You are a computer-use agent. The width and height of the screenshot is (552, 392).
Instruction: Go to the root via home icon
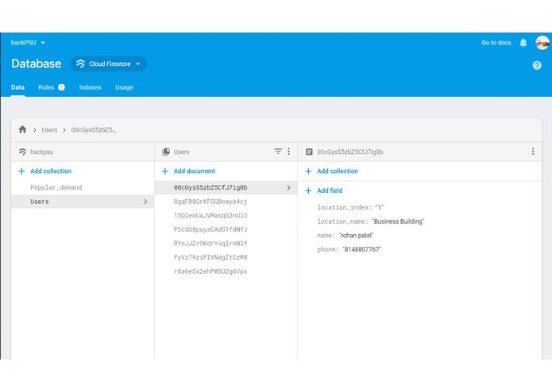click(22, 129)
